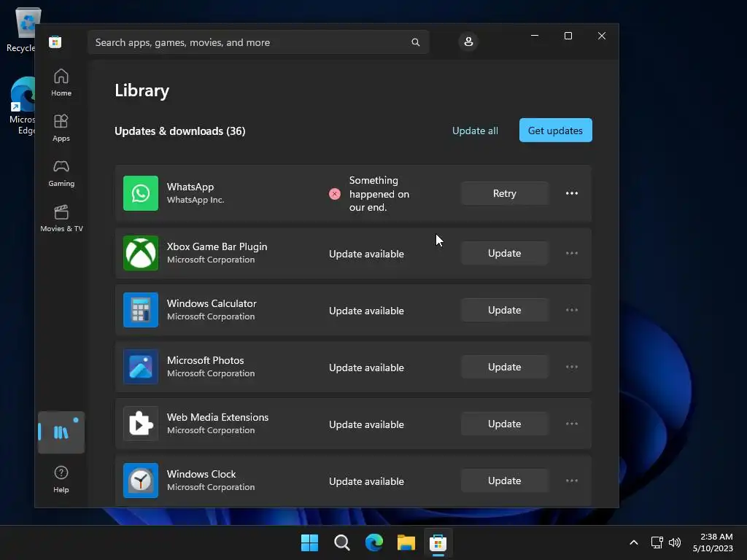Image resolution: width=747 pixels, height=560 pixels.
Task: Open the clock and date panel
Action: pyautogui.click(x=713, y=542)
